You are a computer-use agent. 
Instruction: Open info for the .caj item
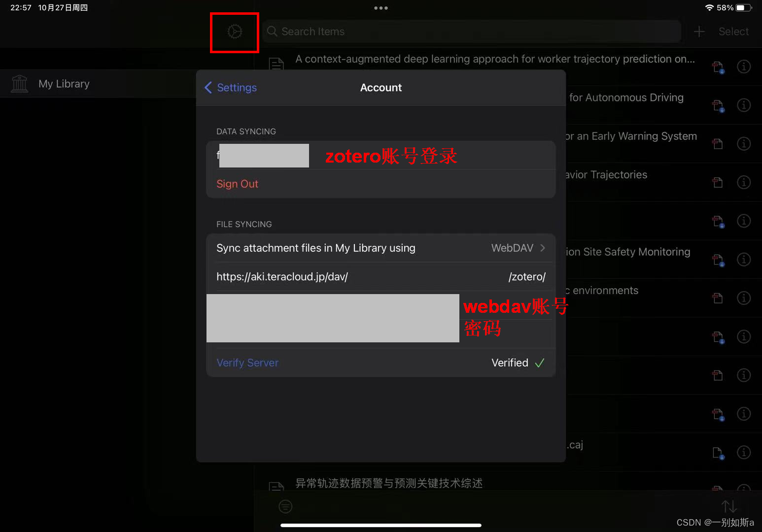(743, 452)
